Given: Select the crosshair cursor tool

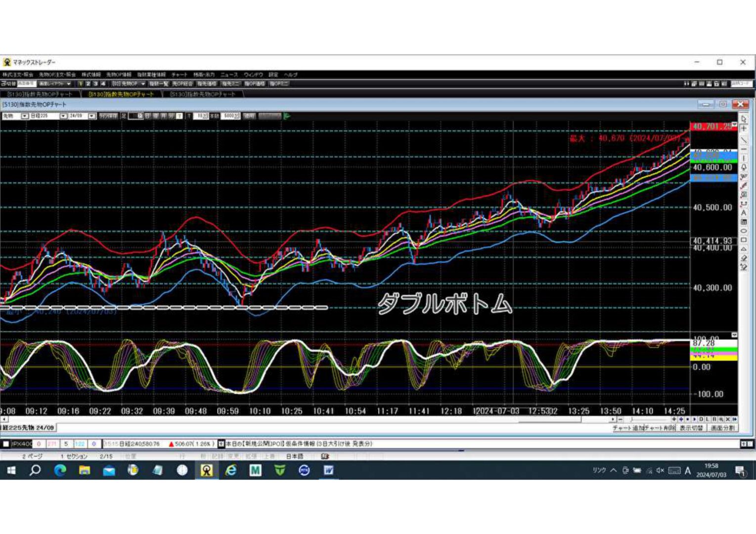Looking at the screenshot, I should click(x=744, y=129).
